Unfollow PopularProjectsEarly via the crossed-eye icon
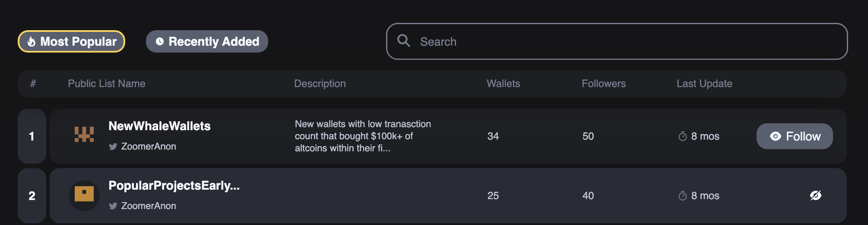The image size is (868, 225). (x=816, y=195)
